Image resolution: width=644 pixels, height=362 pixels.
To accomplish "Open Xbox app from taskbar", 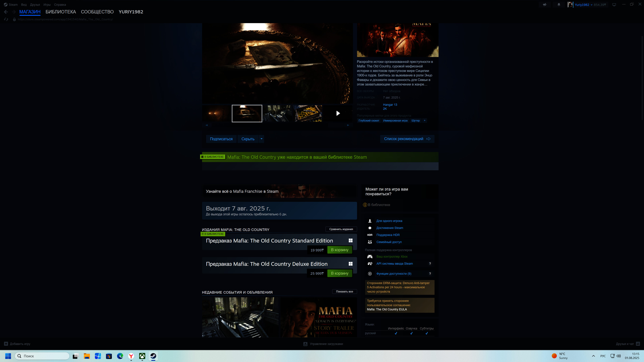I will (x=142, y=356).
